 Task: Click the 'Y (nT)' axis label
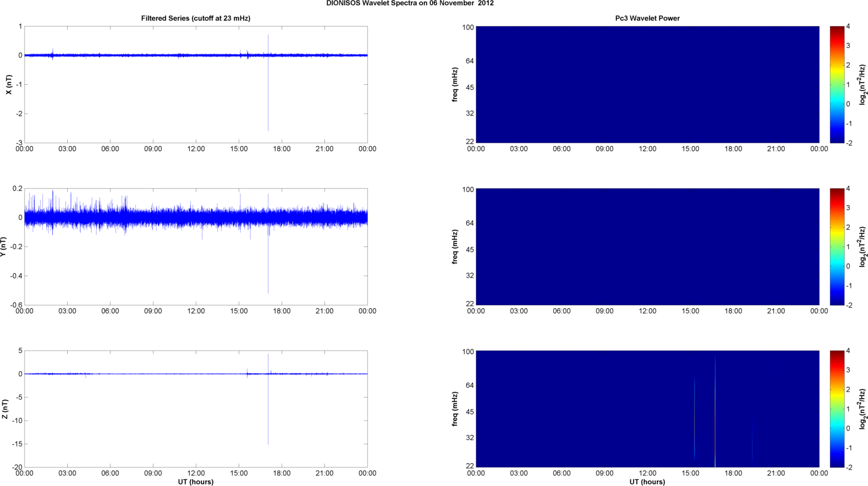click(x=3, y=247)
